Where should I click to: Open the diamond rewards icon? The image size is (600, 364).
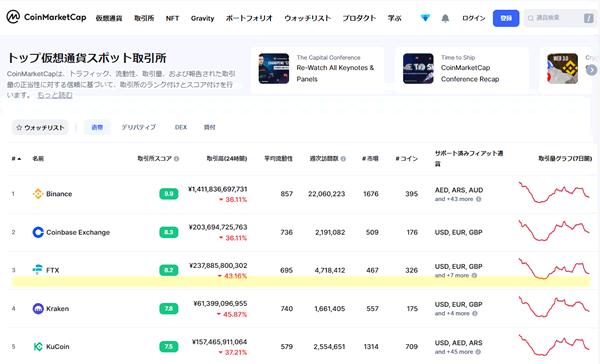(x=425, y=18)
